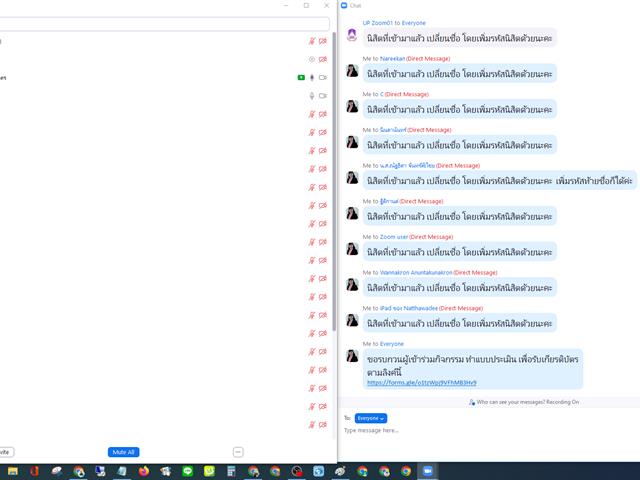Click the Type message here field
Viewport: 640px width, 480px height.
[x=480, y=431]
